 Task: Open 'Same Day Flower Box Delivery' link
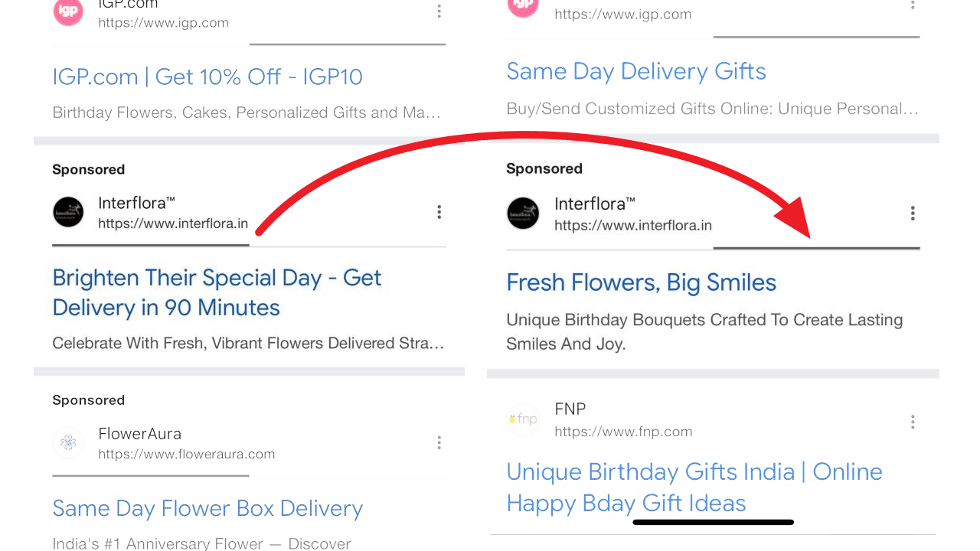207,509
